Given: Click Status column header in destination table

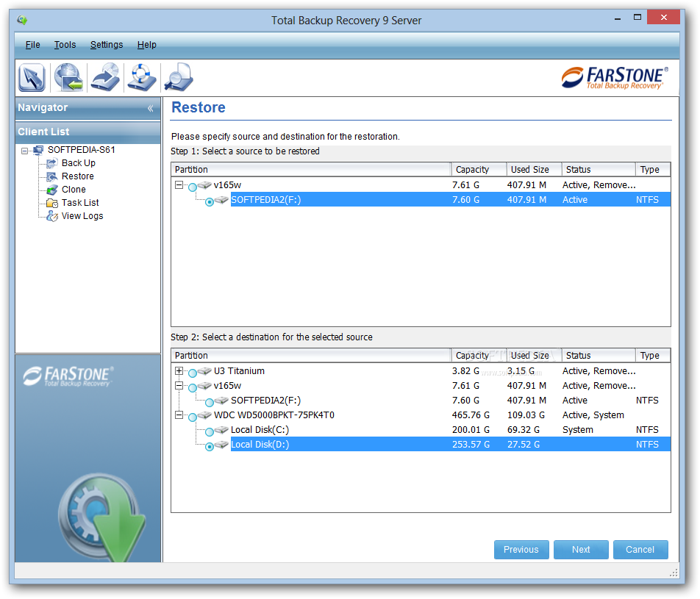Looking at the screenshot, I should tap(599, 356).
